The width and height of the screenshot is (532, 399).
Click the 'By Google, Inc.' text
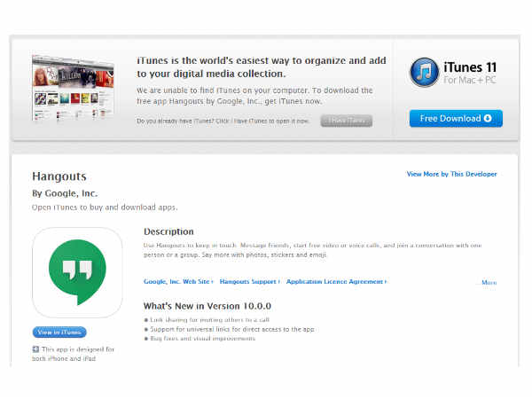pyautogui.click(x=65, y=193)
